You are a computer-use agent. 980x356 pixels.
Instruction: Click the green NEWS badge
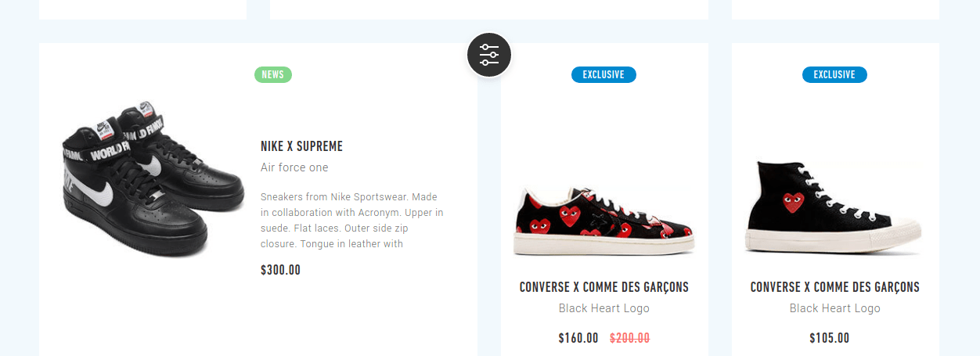[273, 75]
